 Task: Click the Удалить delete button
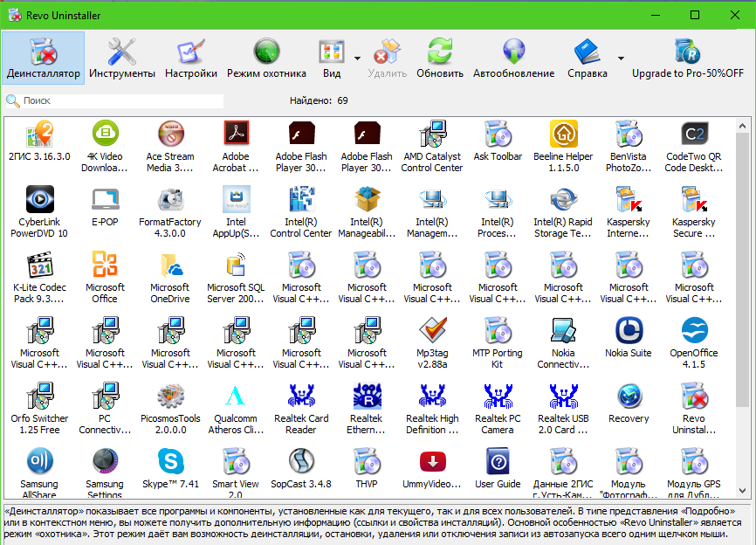coord(387,59)
